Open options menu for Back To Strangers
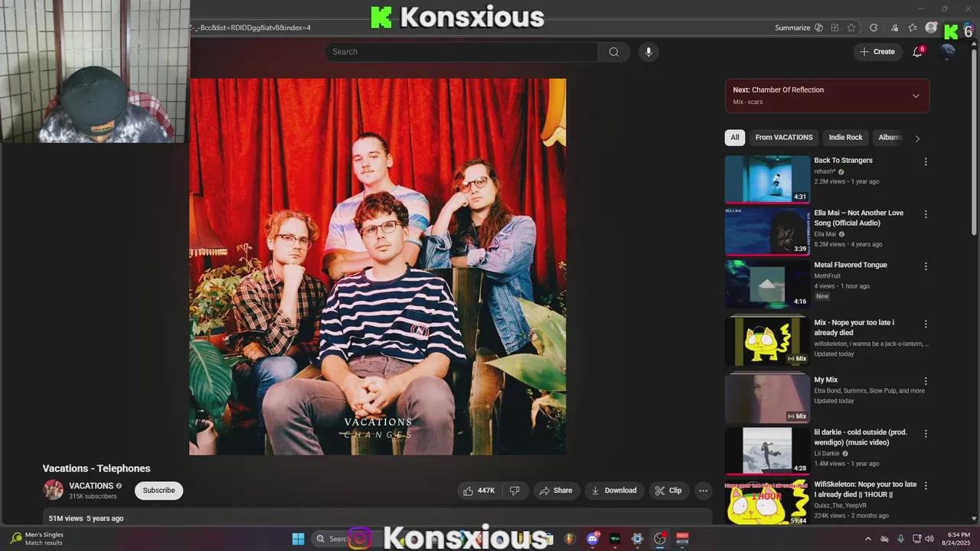The image size is (980, 551). click(926, 162)
